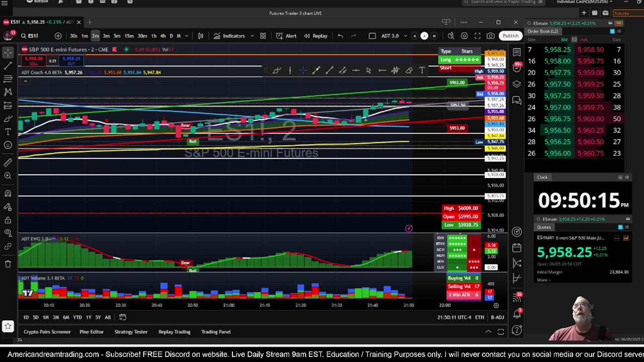Select the YTD date range
Screen dimensions: 644x362
[77, 317]
